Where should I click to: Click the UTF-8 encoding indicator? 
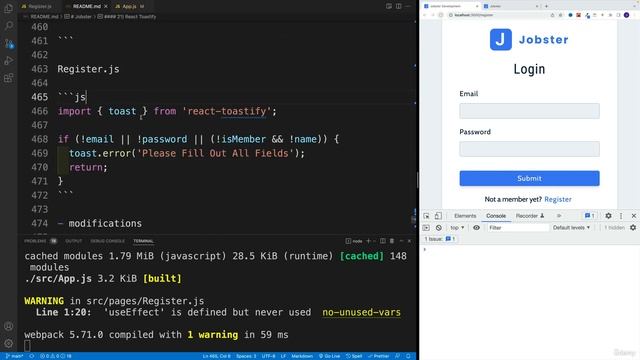pyautogui.click(x=268, y=356)
